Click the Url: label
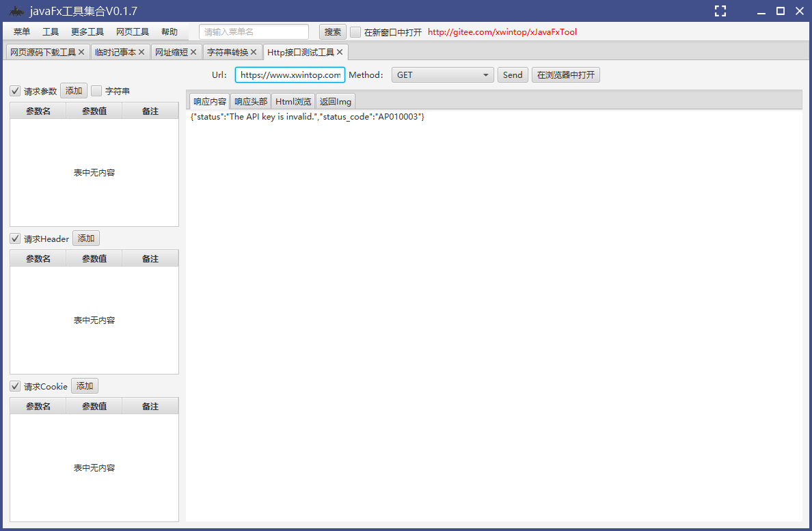 tap(219, 75)
